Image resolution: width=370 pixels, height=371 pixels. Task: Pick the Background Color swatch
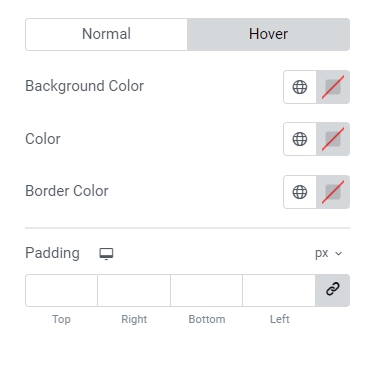click(333, 87)
